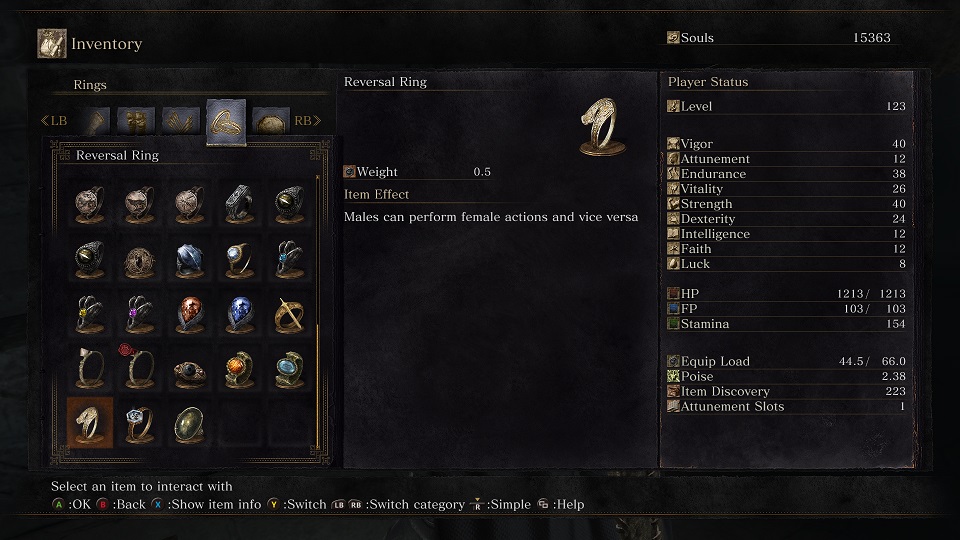Click the OK button prompt
The image size is (960, 540).
tap(72, 504)
